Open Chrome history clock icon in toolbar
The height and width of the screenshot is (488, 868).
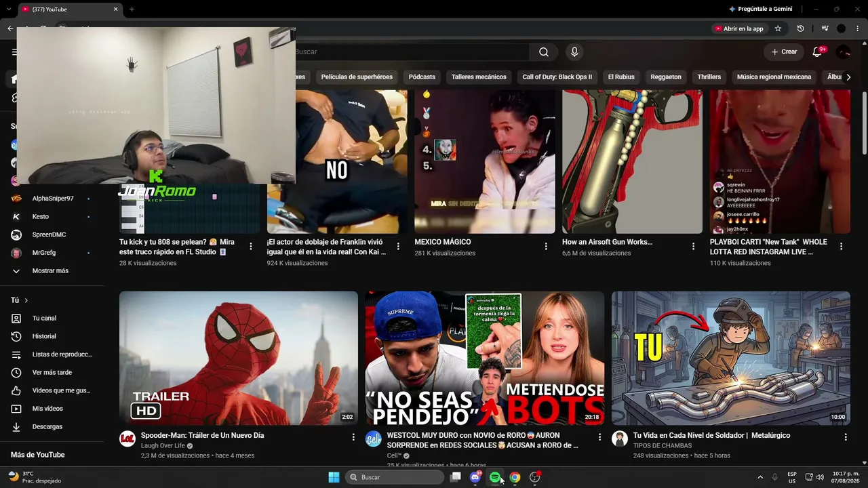point(801,28)
